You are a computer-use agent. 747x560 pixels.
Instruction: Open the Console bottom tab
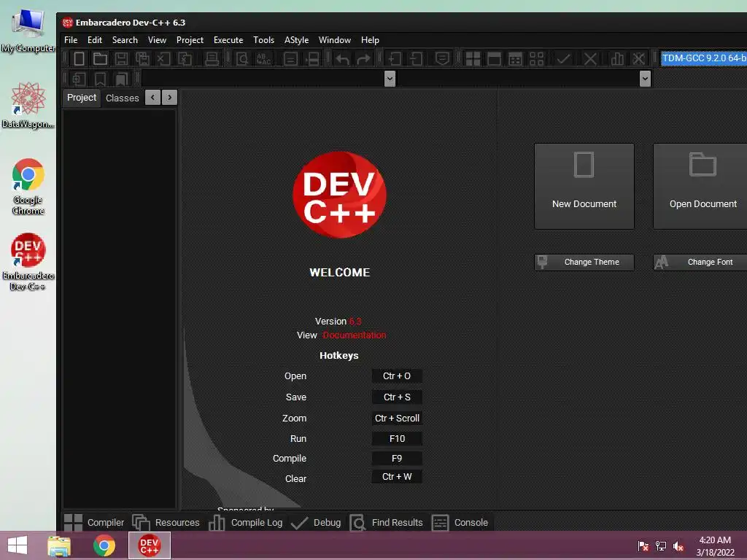pyautogui.click(x=460, y=522)
